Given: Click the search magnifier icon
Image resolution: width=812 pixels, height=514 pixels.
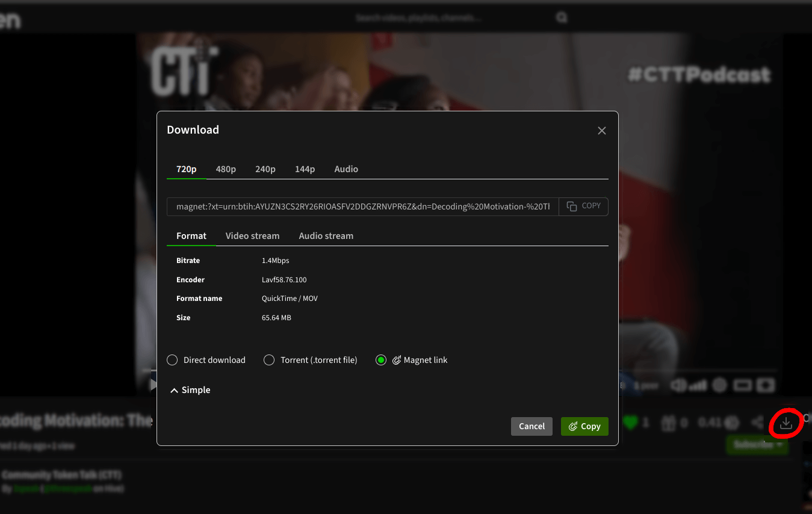Looking at the screenshot, I should [562, 18].
